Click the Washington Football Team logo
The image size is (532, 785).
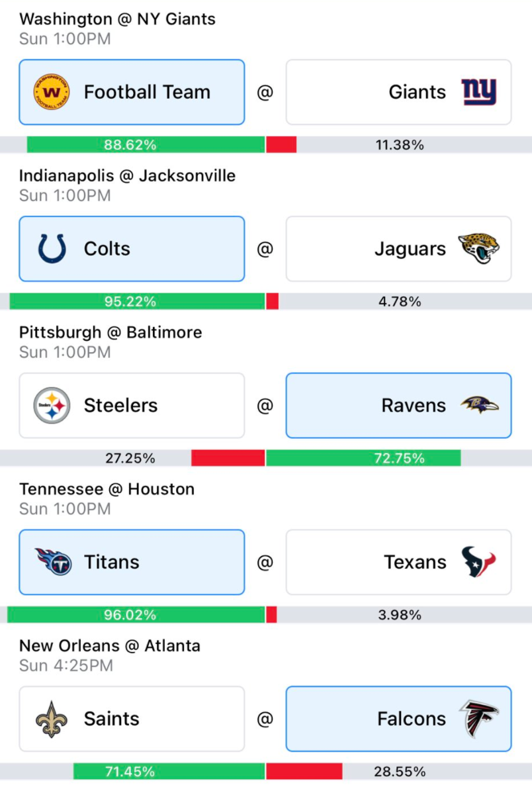click(52, 92)
